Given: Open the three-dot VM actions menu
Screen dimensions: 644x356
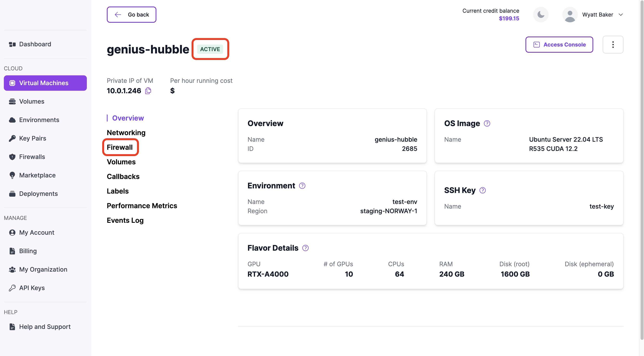Looking at the screenshot, I should pos(613,45).
